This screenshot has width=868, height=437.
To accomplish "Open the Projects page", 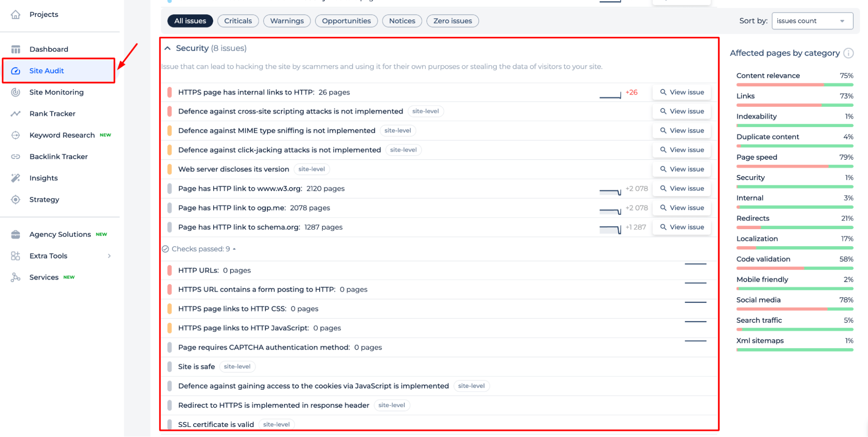I will pos(44,14).
